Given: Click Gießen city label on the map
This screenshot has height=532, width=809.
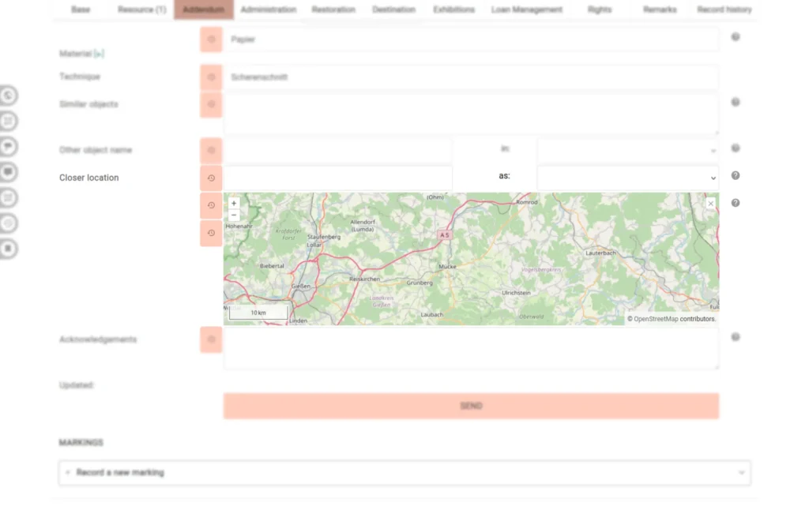Looking at the screenshot, I should coord(301,286).
